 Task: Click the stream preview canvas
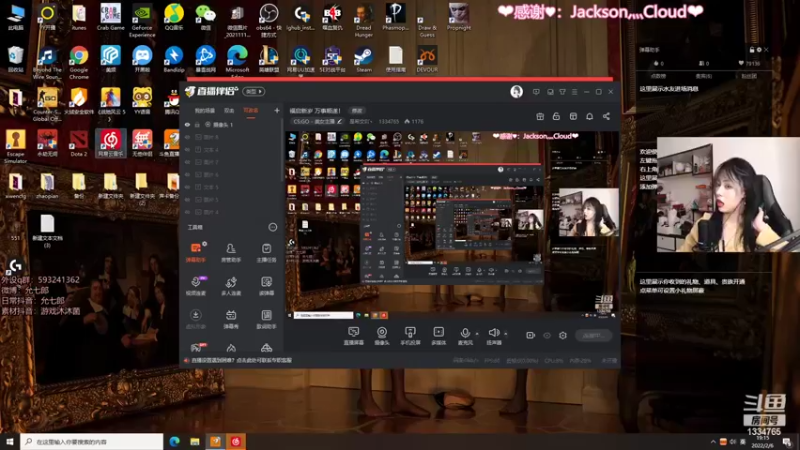coord(452,226)
